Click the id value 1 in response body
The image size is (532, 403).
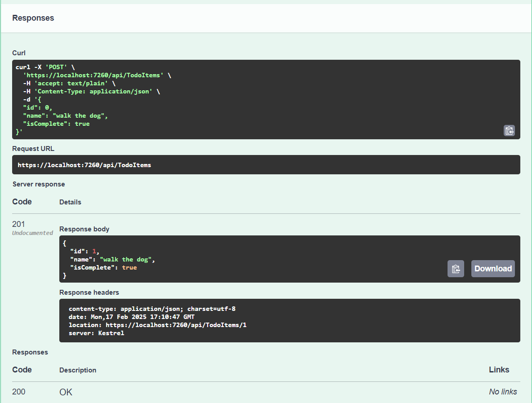(x=94, y=251)
